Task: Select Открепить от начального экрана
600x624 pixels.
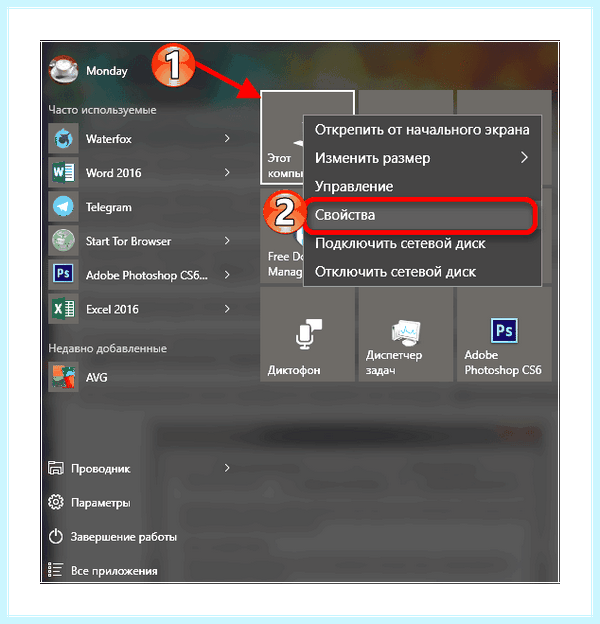Action: pyautogui.click(x=422, y=130)
